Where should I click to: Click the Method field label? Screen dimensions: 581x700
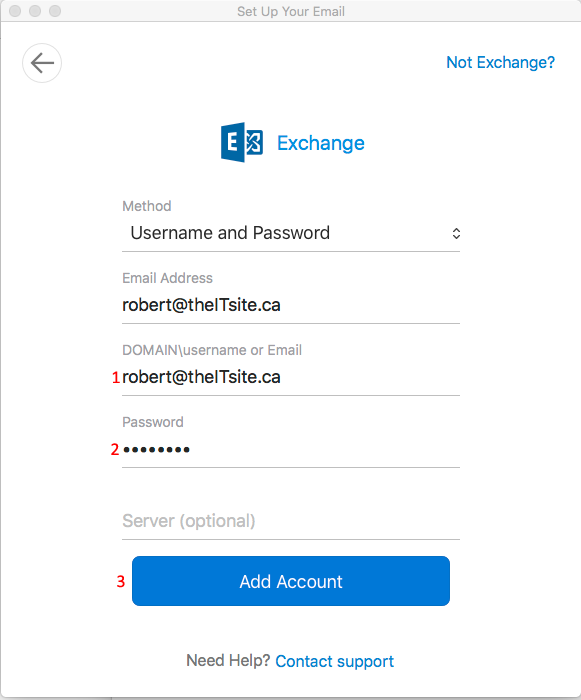click(146, 206)
